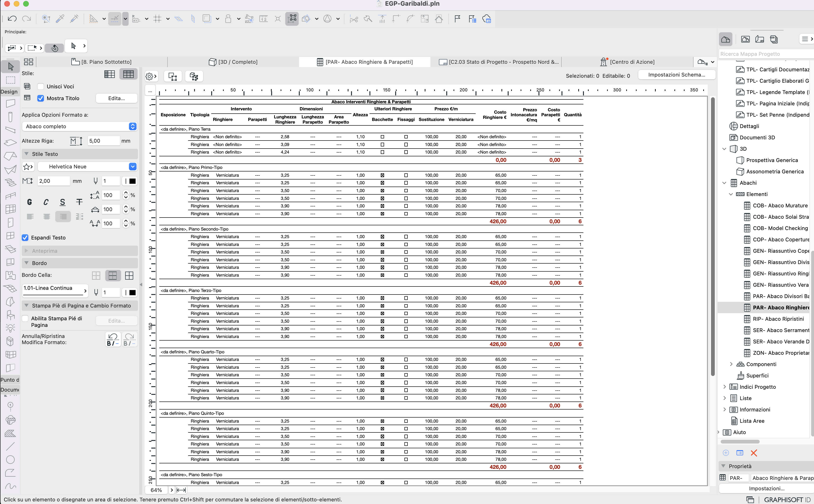Viewport: 814px width, 504px height.
Task: Click the Undo arrow icon
Action: tap(12, 19)
